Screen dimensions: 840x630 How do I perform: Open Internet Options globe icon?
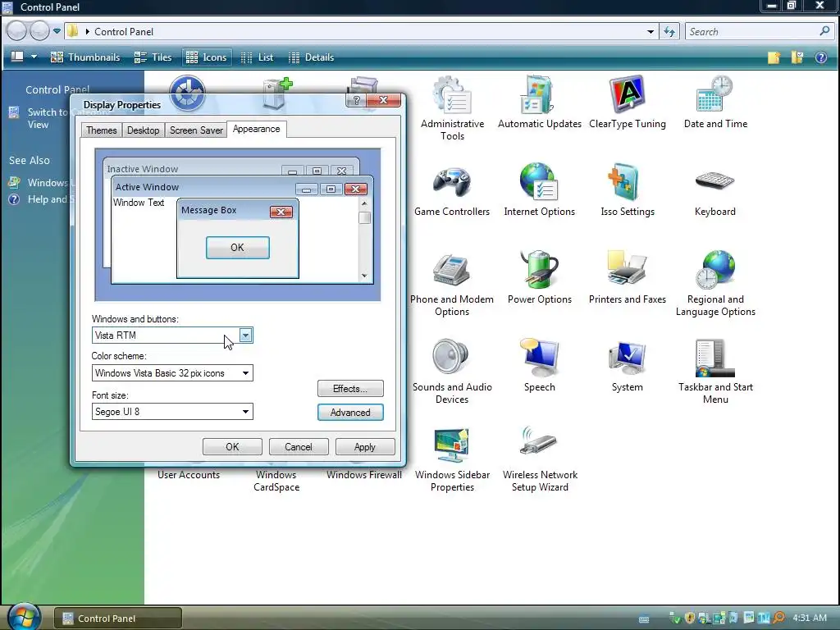(x=540, y=190)
